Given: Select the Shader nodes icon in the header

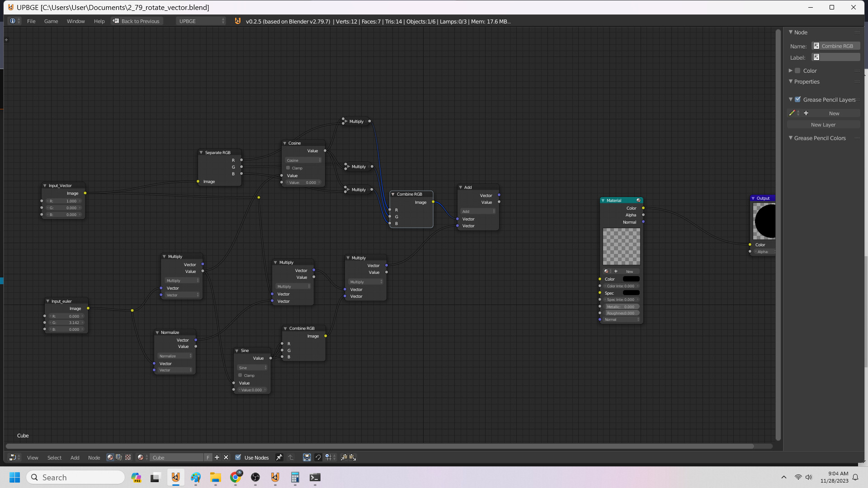Looking at the screenshot, I should click(x=110, y=457).
